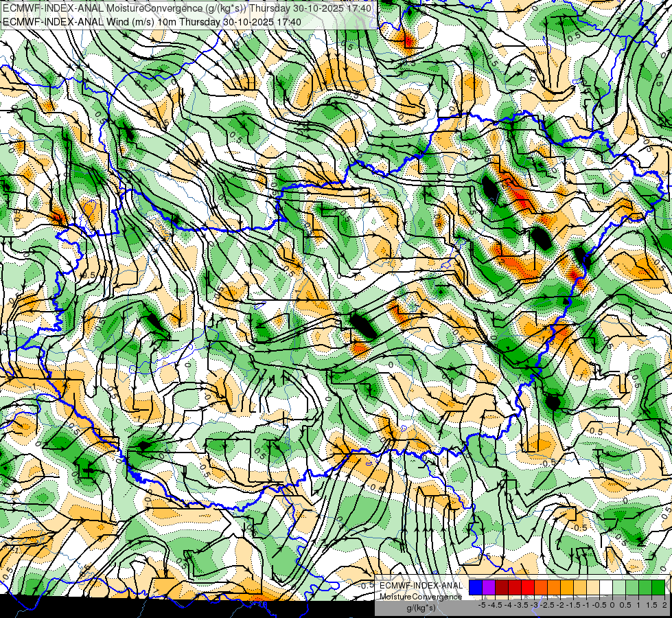Click the g/(kg*s) unit label in legend
This screenshot has width=672, height=618.
pyautogui.click(x=421, y=608)
